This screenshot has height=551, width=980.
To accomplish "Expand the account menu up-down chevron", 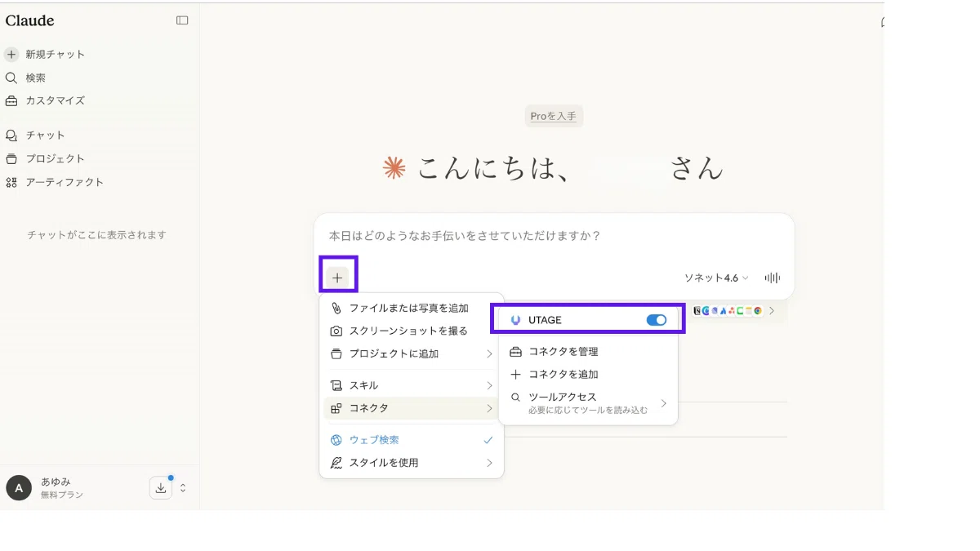I will click(183, 488).
